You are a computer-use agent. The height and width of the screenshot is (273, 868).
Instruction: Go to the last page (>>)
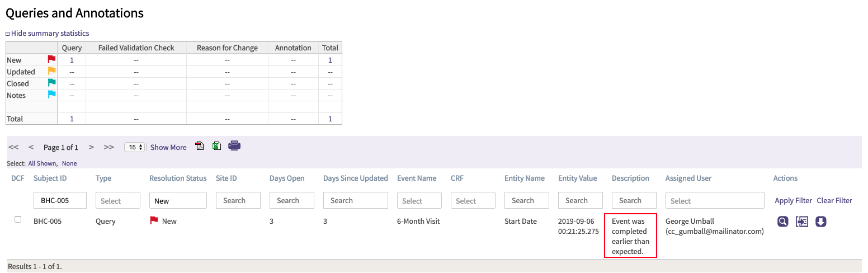coord(109,147)
